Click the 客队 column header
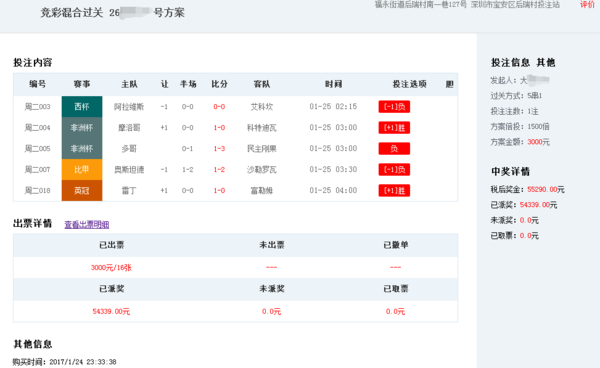 [x=262, y=84]
